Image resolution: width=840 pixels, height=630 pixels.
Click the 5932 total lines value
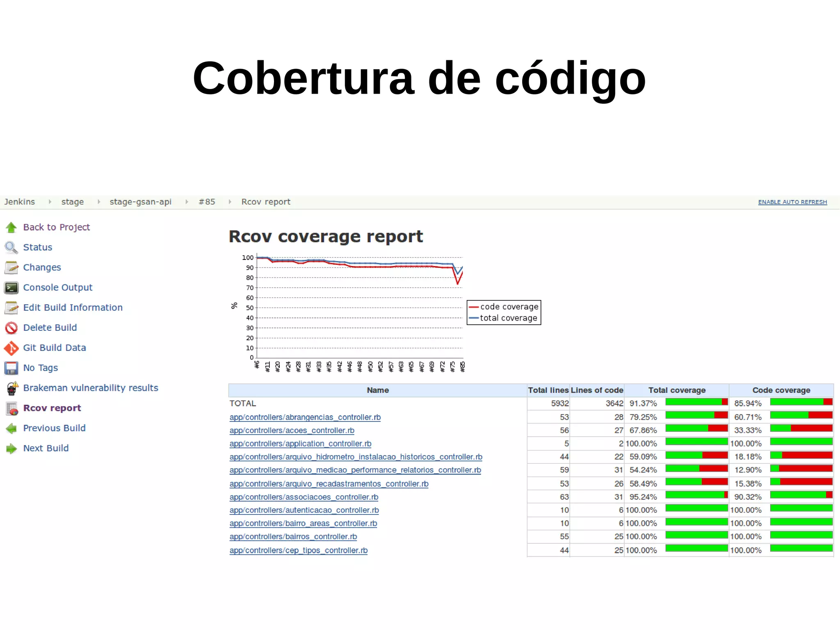pos(560,404)
